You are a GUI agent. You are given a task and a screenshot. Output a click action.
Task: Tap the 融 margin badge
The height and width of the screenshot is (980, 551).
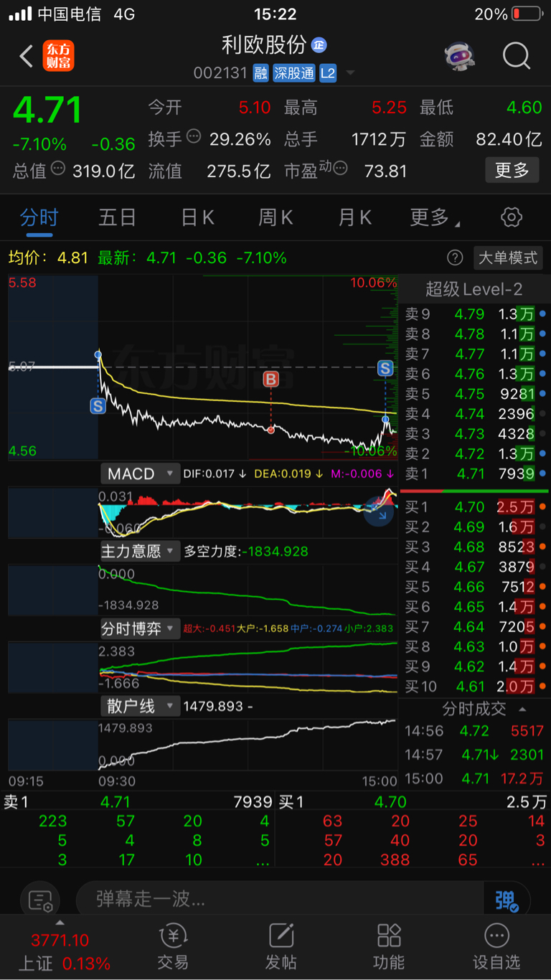[x=261, y=73]
